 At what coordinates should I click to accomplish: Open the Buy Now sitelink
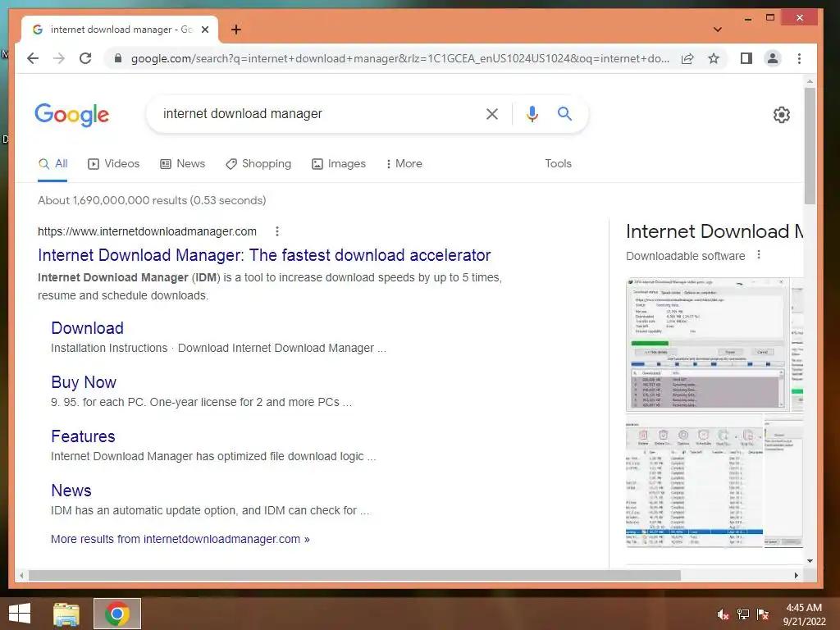pos(84,382)
